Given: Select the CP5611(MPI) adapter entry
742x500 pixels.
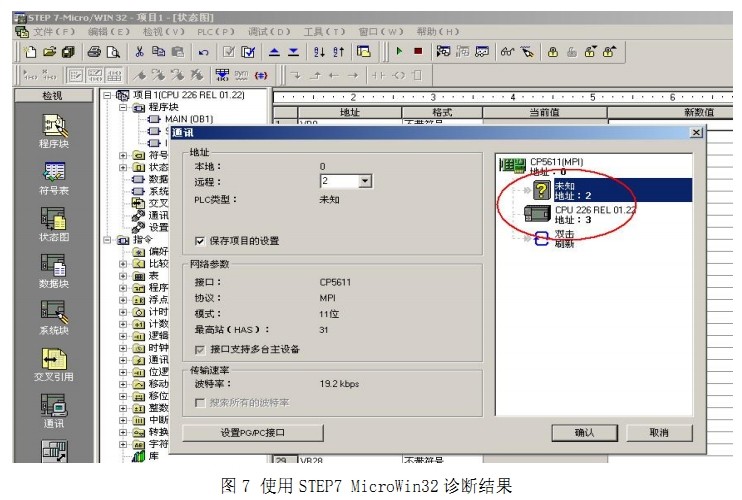Looking at the screenshot, I should 542,166.
